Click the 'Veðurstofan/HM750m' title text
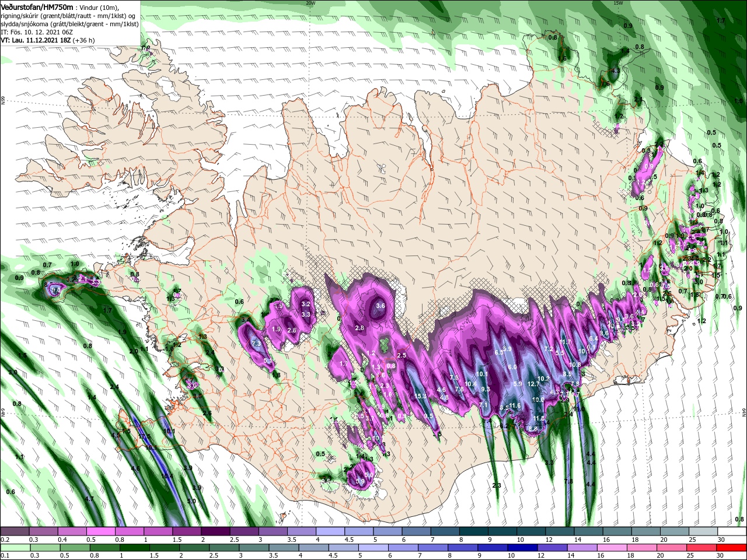 click(37, 6)
